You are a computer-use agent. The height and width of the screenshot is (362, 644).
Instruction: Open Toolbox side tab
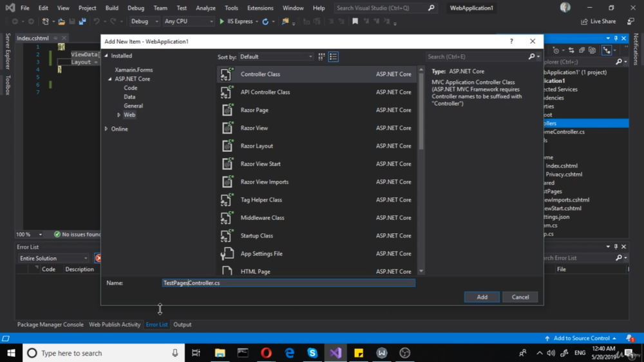point(8,85)
